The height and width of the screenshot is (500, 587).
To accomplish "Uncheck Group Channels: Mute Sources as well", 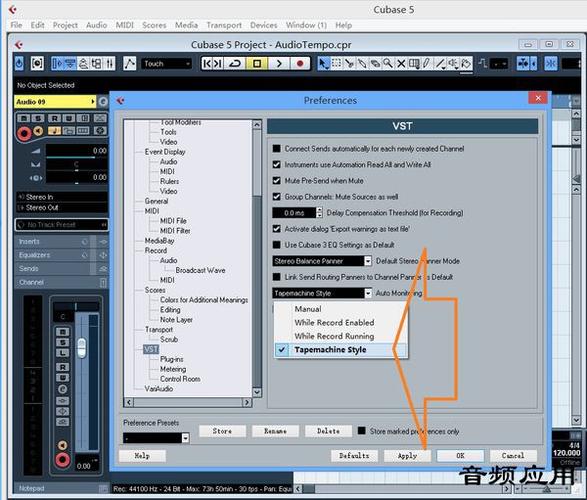I will 277,196.
